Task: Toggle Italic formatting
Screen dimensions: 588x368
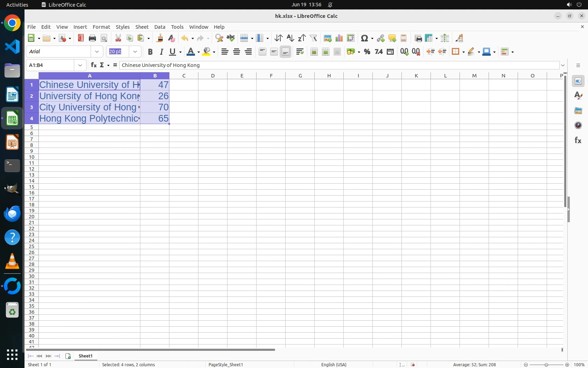Action: [161, 52]
